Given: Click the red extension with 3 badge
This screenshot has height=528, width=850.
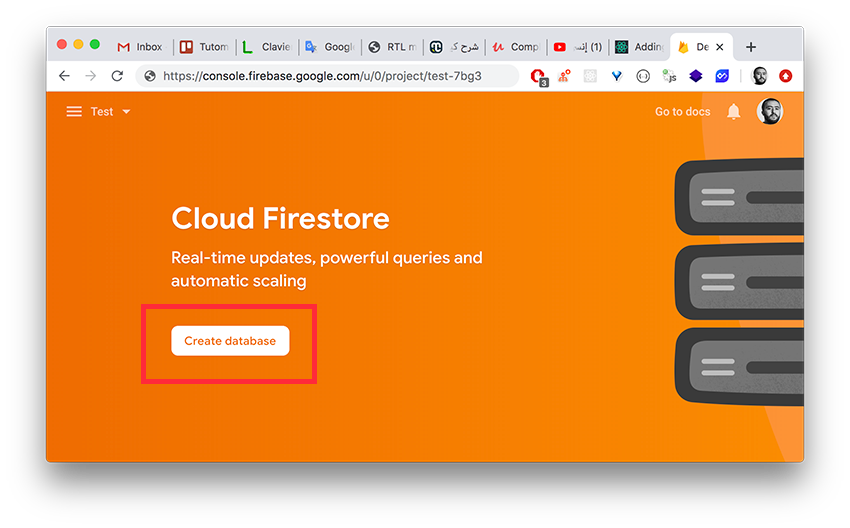Looking at the screenshot, I should [539, 77].
